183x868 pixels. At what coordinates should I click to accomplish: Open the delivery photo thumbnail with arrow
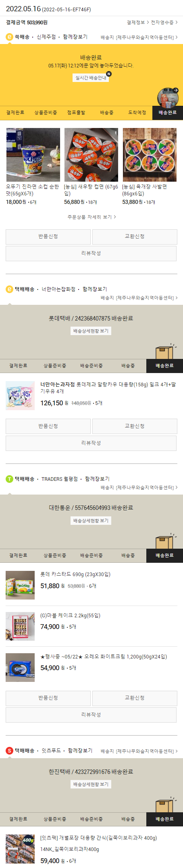click(x=168, y=97)
